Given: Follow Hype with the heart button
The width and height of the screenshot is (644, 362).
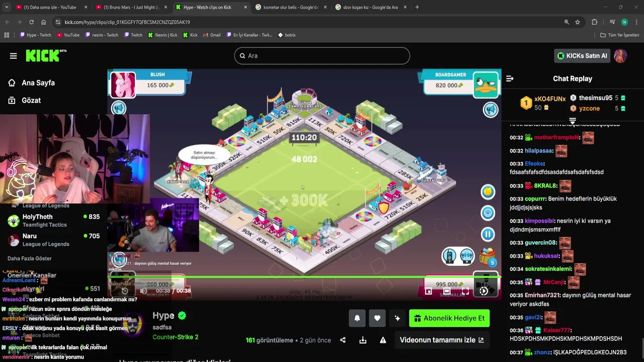Looking at the screenshot, I should click(377, 318).
